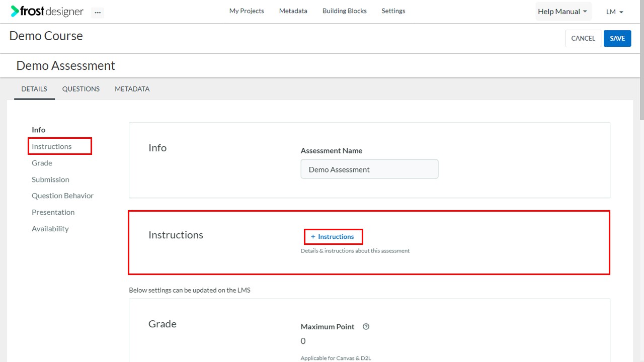
Task: Open Settings in the top navigation
Action: pyautogui.click(x=393, y=11)
